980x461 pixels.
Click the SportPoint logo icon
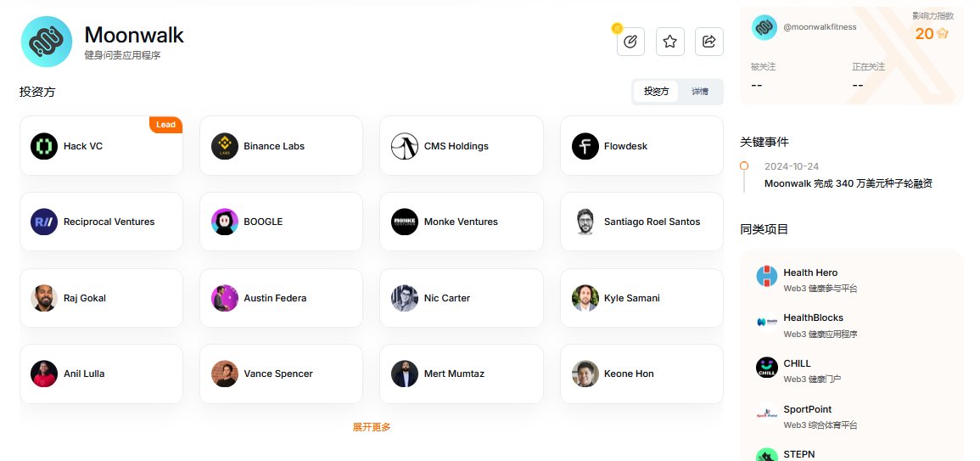767,413
